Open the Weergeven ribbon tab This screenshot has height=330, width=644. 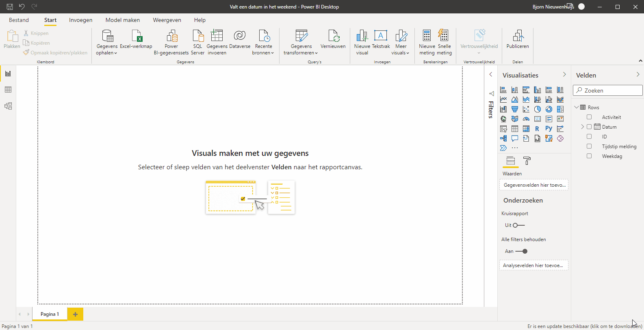pyautogui.click(x=167, y=20)
